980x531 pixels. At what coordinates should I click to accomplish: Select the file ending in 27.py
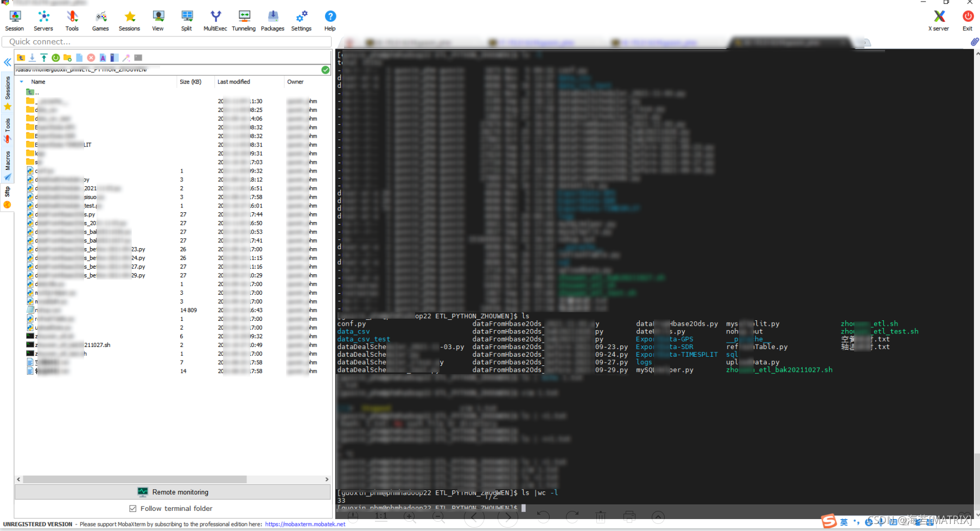(86, 267)
